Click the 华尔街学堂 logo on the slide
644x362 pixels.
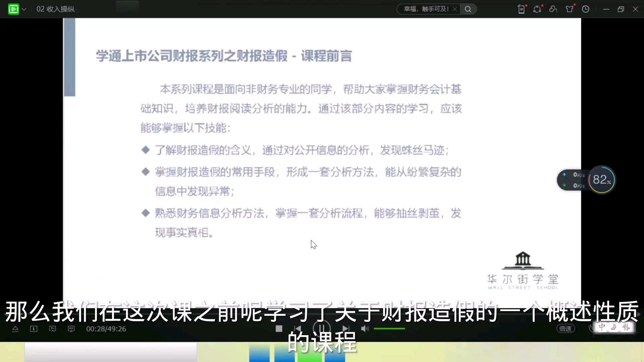click(523, 270)
